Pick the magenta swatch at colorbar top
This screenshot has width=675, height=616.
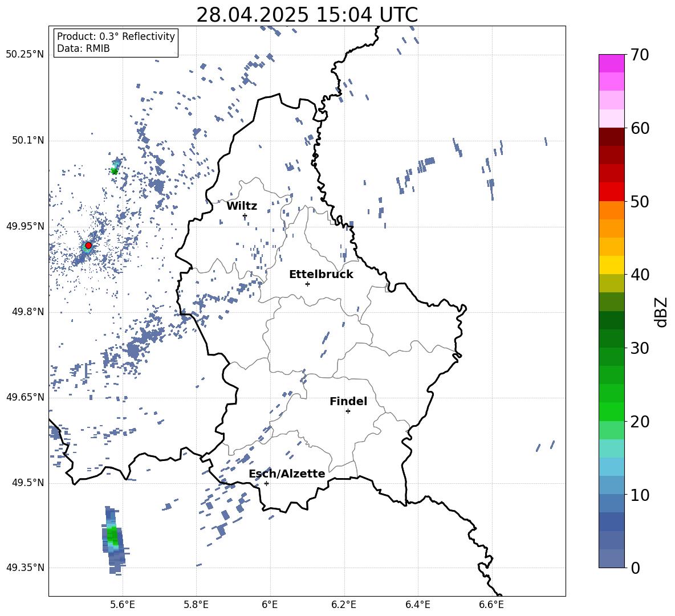(x=611, y=63)
